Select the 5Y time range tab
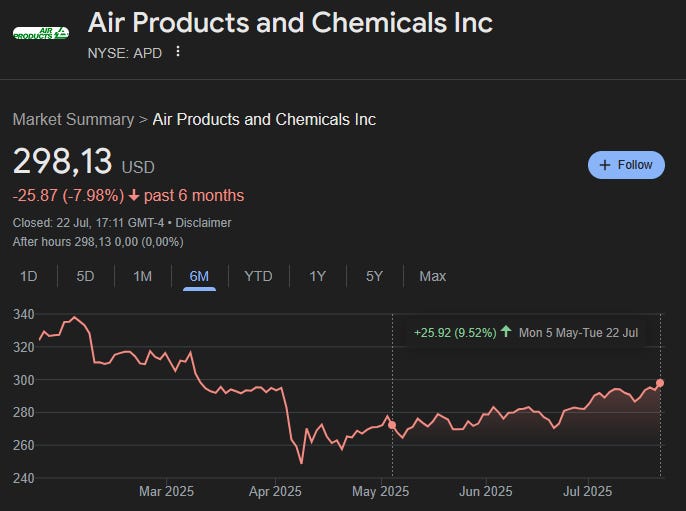Image resolution: width=686 pixels, height=511 pixels. [x=374, y=276]
